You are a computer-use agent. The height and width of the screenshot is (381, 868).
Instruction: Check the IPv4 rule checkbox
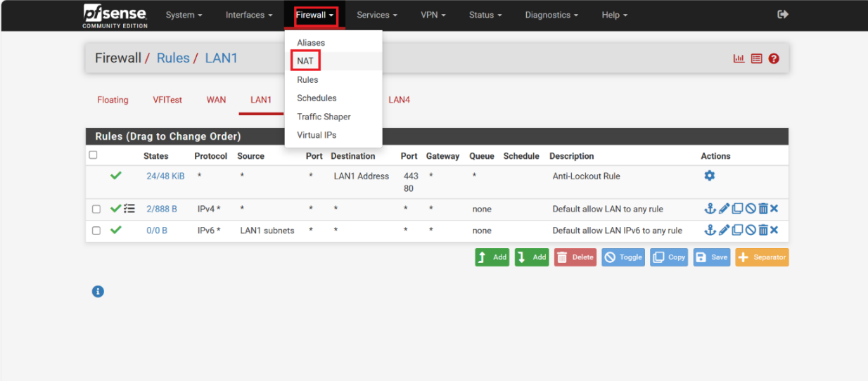click(x=96, y=209)
